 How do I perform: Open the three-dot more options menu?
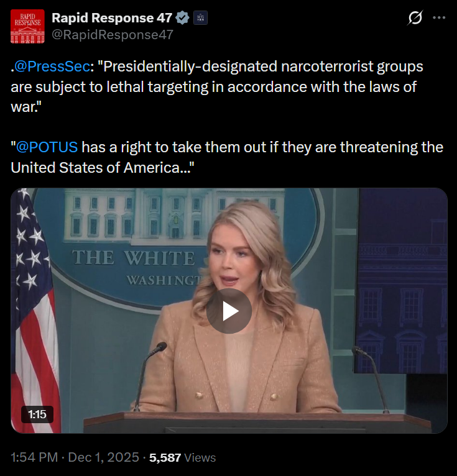[439, 17]
